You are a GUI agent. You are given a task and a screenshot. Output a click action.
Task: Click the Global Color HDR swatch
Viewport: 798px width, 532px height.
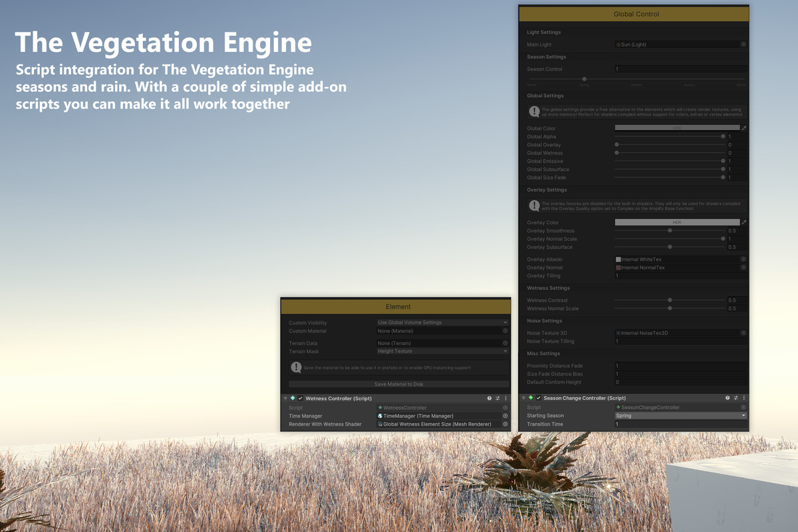click(677, 128)
